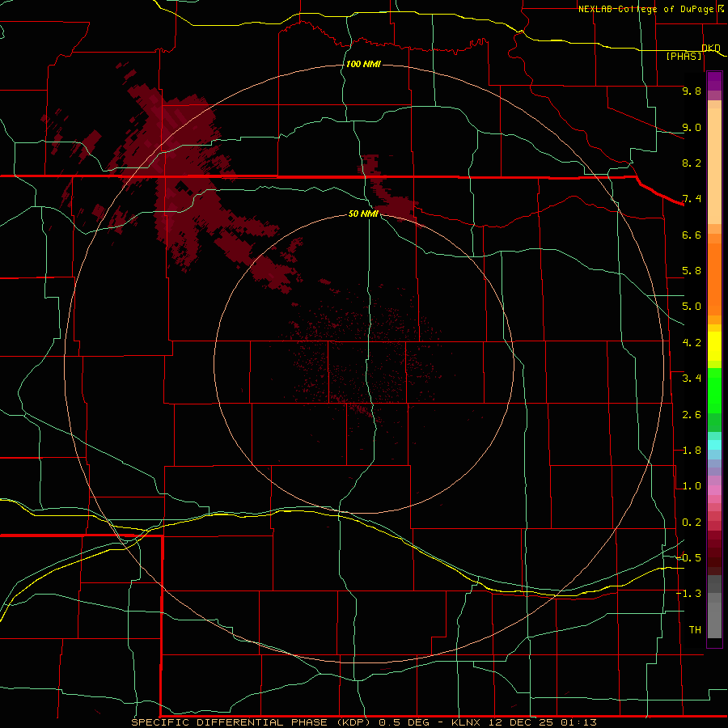
Task: Click the 01:13 time stamp in caption
Action: [x=578, y=722]
